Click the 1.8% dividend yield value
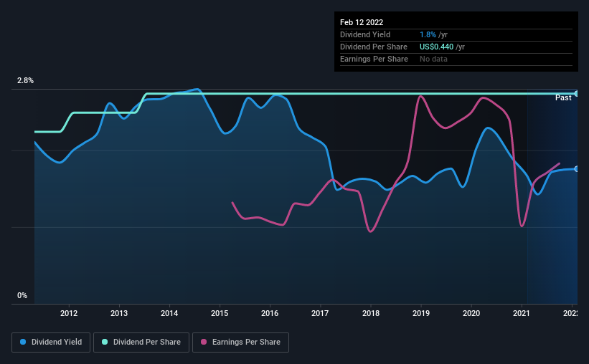 tap(426, 34)
